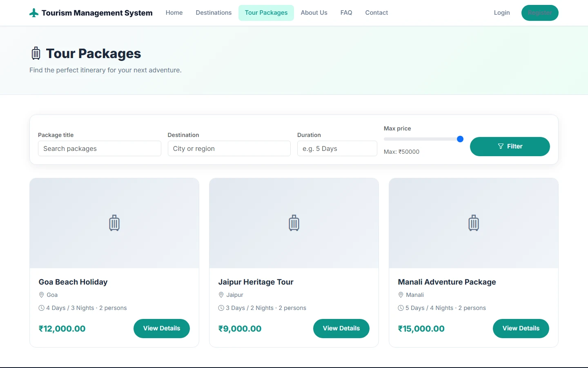Click the suitcase placeholder in Jaipur Heritage Tour card
This screenshot has height=368, width=588.
click(294, 223)
